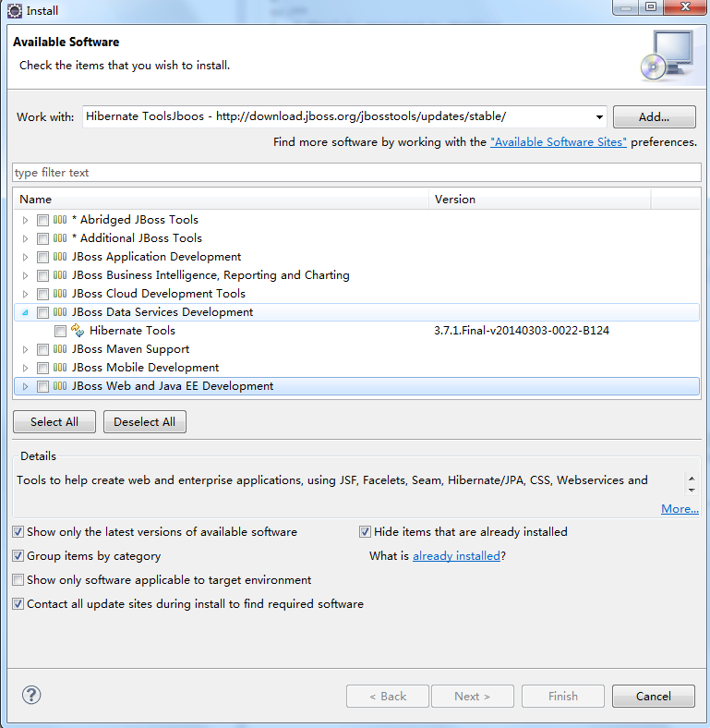This screenshot has height=728, width=710.
Task: Check the JBoss Maven Support checkbox
Action: click(42, 349)
